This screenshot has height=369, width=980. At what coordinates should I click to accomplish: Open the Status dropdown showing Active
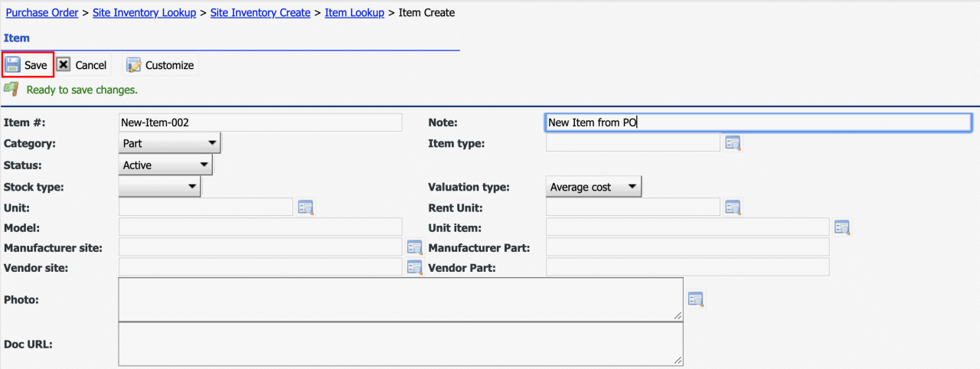point(165,165)
